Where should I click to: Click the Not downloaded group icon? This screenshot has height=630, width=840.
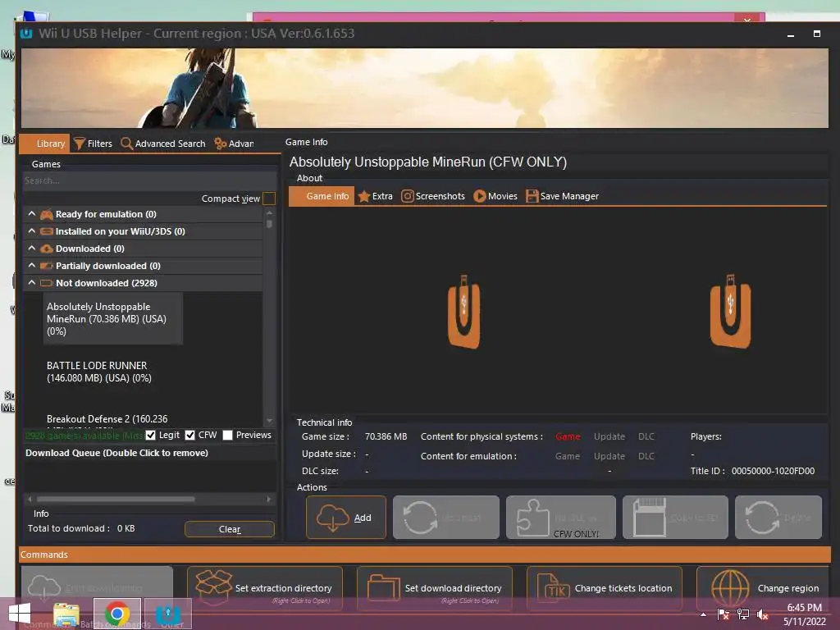pos(47,283)
